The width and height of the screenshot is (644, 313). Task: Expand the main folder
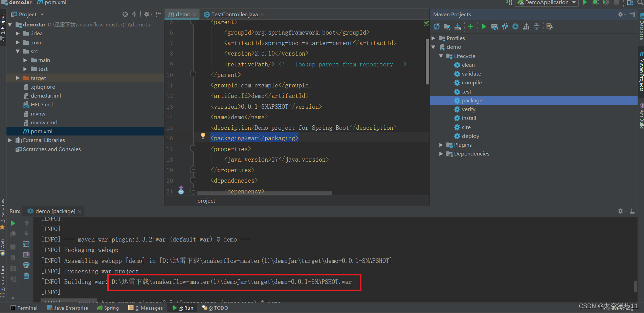(x=25, y=60)
